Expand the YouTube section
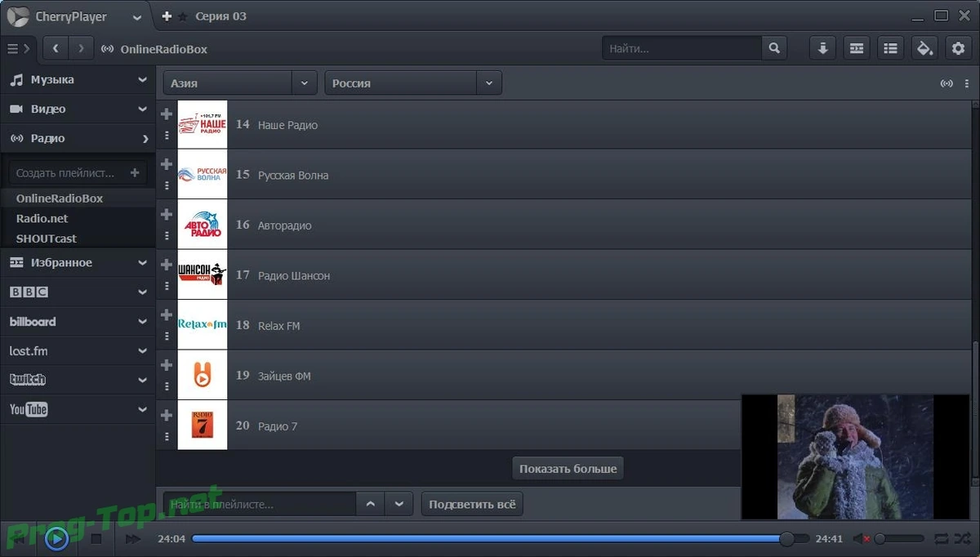Viewport: 980px width, 557px height. tap(78, 410)
